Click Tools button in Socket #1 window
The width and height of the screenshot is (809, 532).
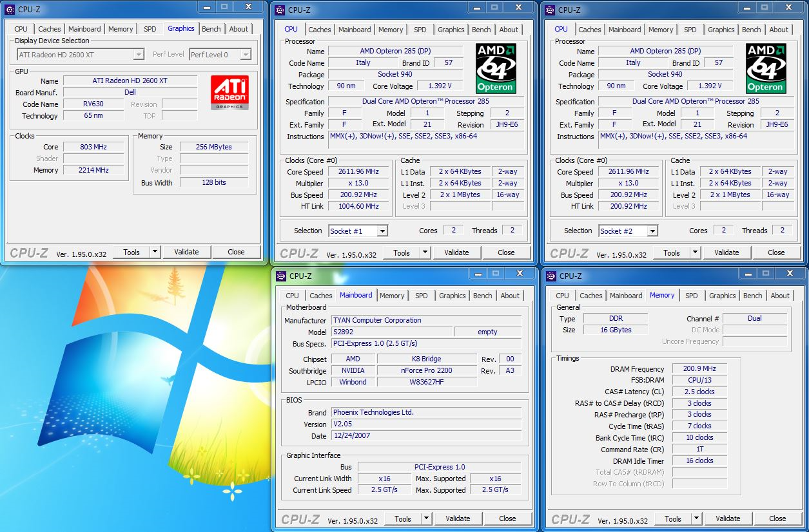[x=402, y=252]
